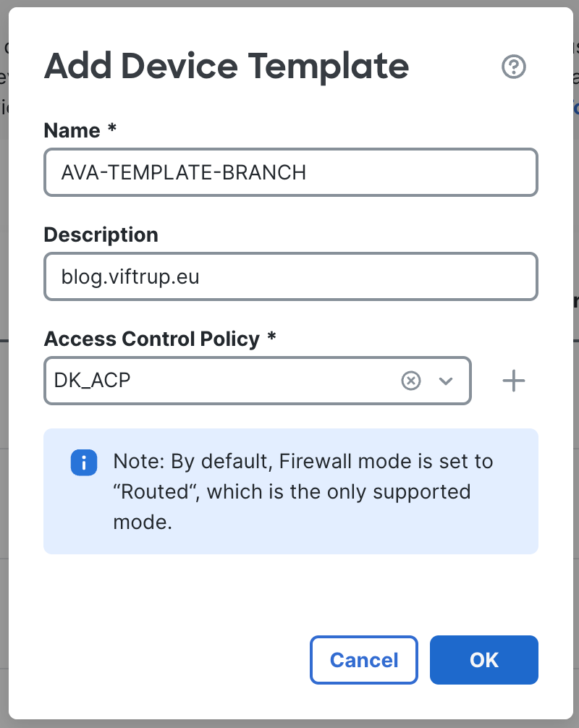This screenshot has height=728, width=579.
Task: Click the Add Device Template heading
Action: pos(226,67)
